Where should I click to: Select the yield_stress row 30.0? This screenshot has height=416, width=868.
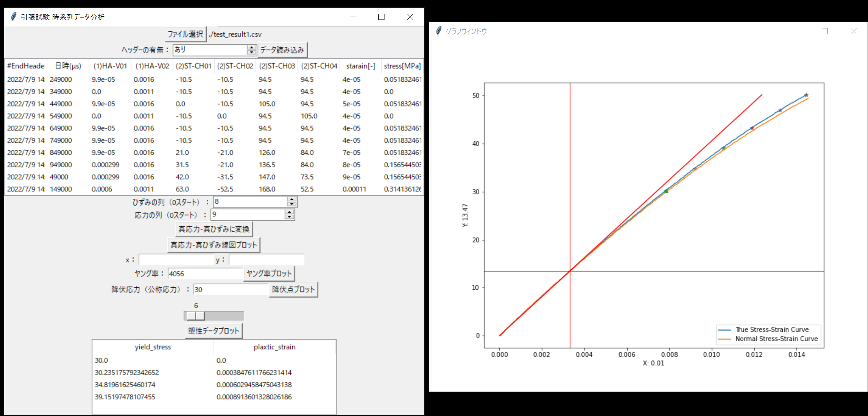point(214,360)
